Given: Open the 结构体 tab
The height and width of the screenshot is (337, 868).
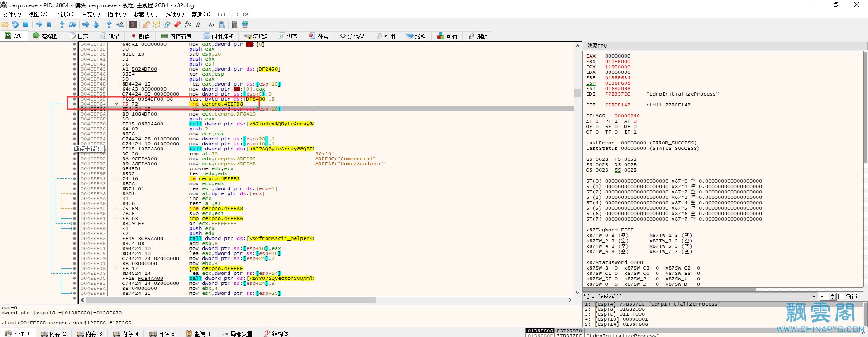Looking at the screenshot, I should pos(276,333).
